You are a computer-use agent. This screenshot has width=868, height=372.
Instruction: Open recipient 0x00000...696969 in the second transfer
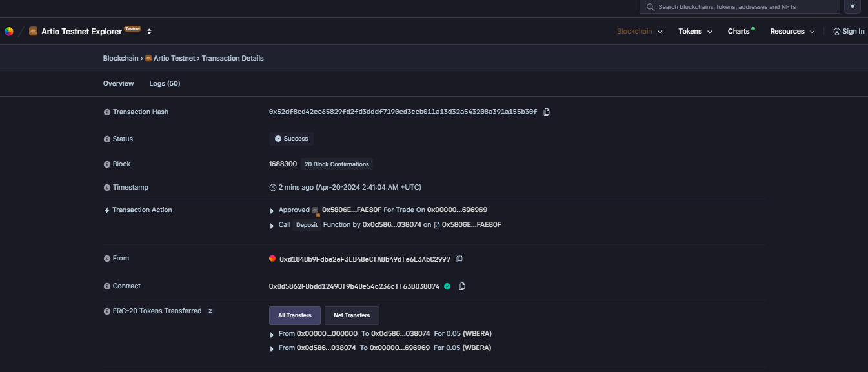400,348
